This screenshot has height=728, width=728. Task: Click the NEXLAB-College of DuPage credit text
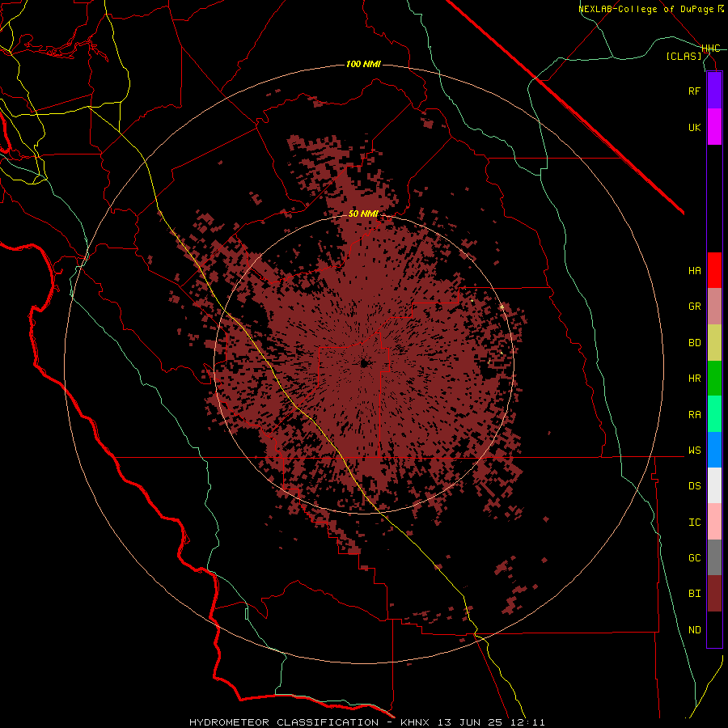pos(648,9)
